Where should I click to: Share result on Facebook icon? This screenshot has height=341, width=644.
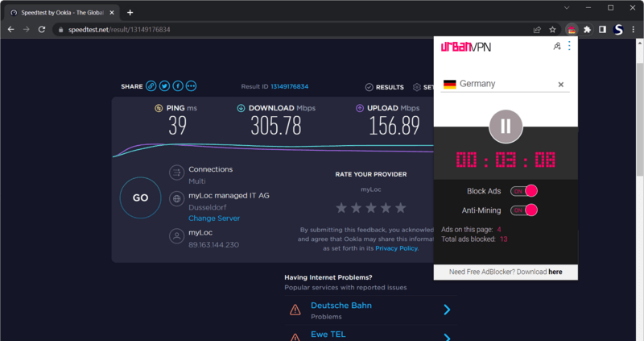click(x=178, y=86)
